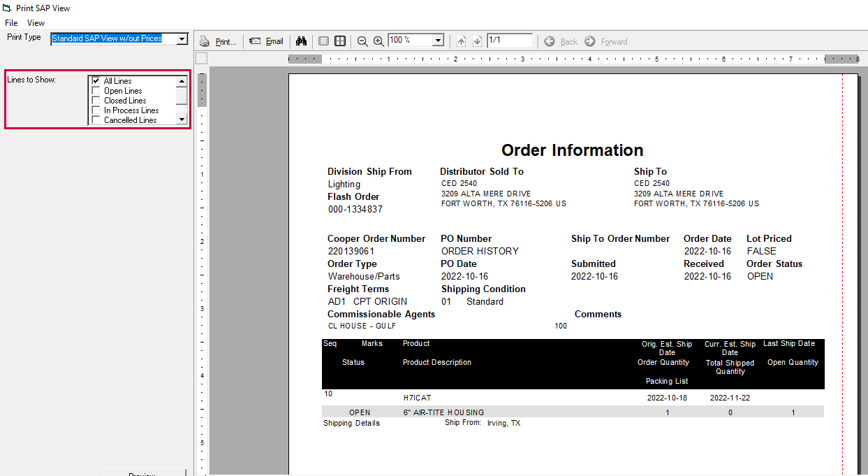Zoom in with the plus magnifier
This screenshot has height=476, width=868.
(378, 41)
